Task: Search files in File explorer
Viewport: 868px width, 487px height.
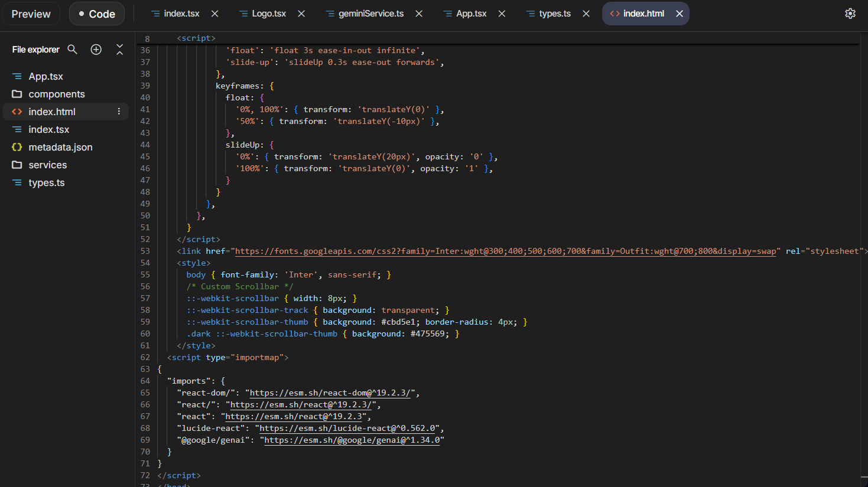Action: point(73,50)
